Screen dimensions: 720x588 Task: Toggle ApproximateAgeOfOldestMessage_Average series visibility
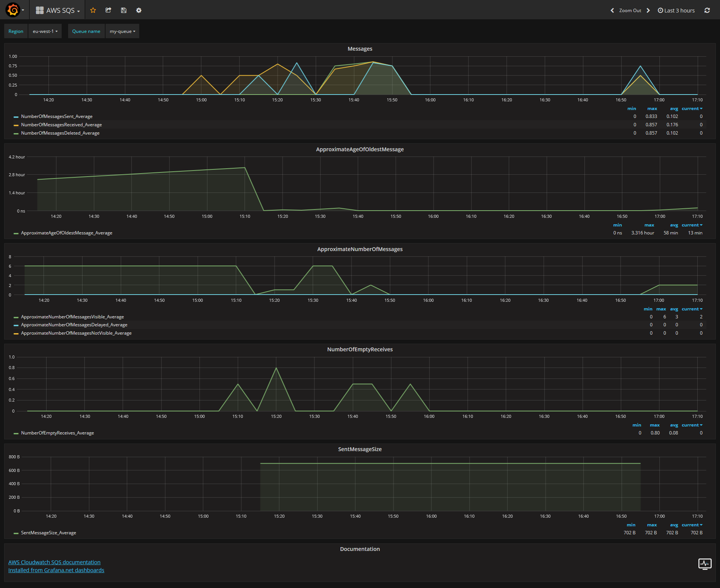[67, 233]
